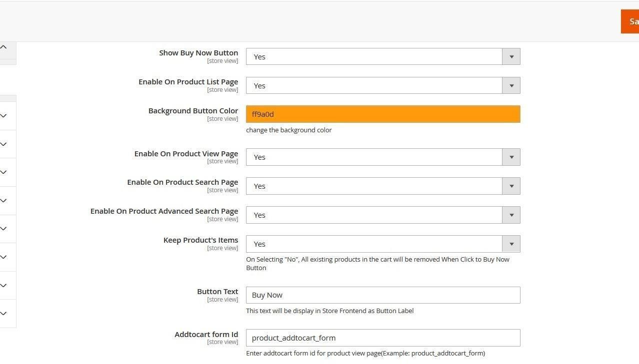Click the "Background Button Color" field label
The image size is (639, 364).
[193, 111]
